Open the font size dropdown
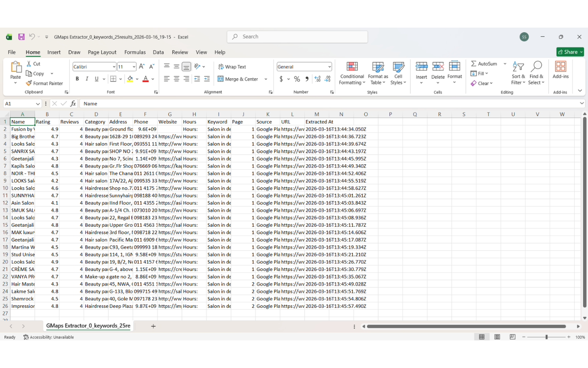The width and height of the screenshot is (588, 368). pos(134,67)
